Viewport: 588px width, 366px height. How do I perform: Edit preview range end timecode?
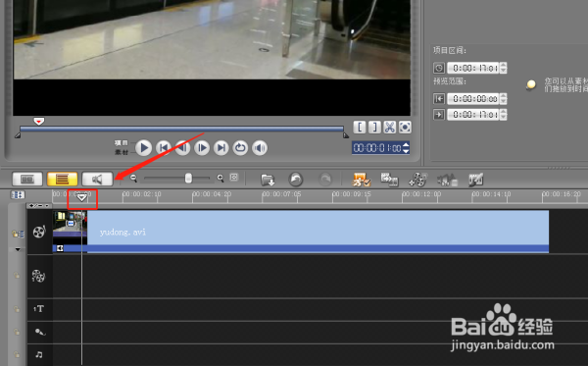coord(473,114)
